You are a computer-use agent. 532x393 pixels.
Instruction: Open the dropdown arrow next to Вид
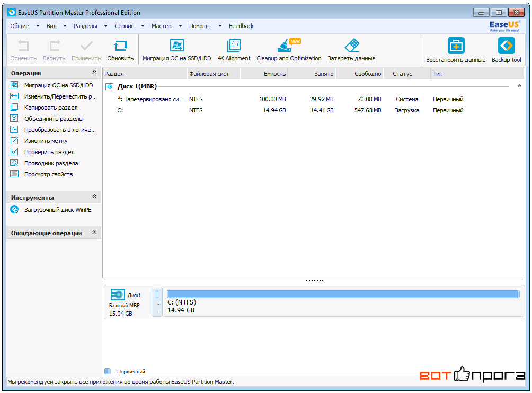[x=65, y=26]
